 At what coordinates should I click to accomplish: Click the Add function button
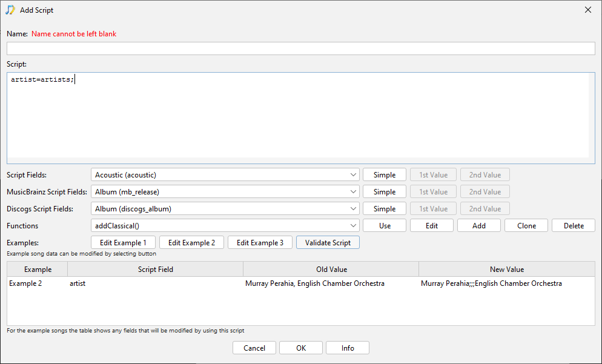pos(479,225)
